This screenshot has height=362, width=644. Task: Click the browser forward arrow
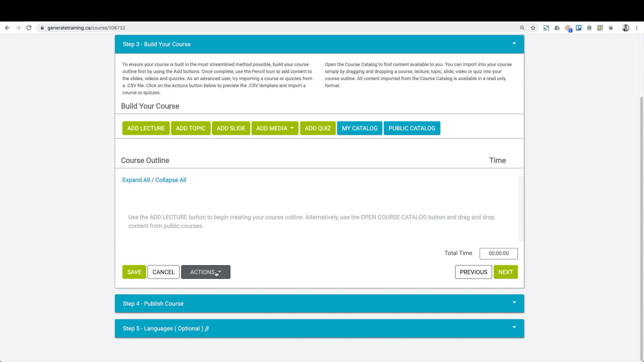[x=18, y=28]
